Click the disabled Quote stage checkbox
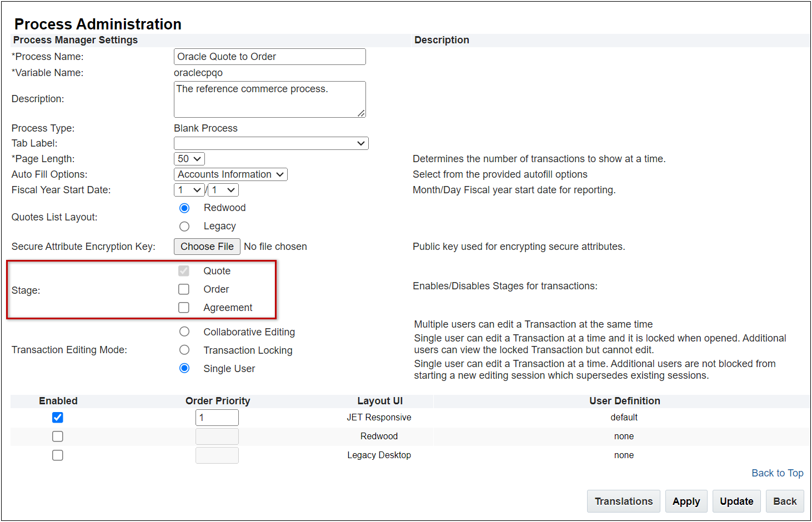Viewport: 812px width, 522px height. tap(184, 271)
